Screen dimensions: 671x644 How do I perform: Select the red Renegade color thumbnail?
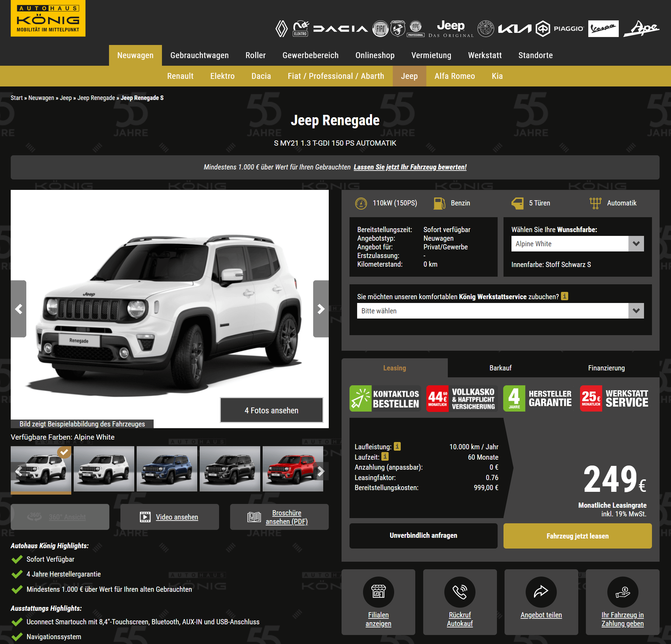point(293,469)
